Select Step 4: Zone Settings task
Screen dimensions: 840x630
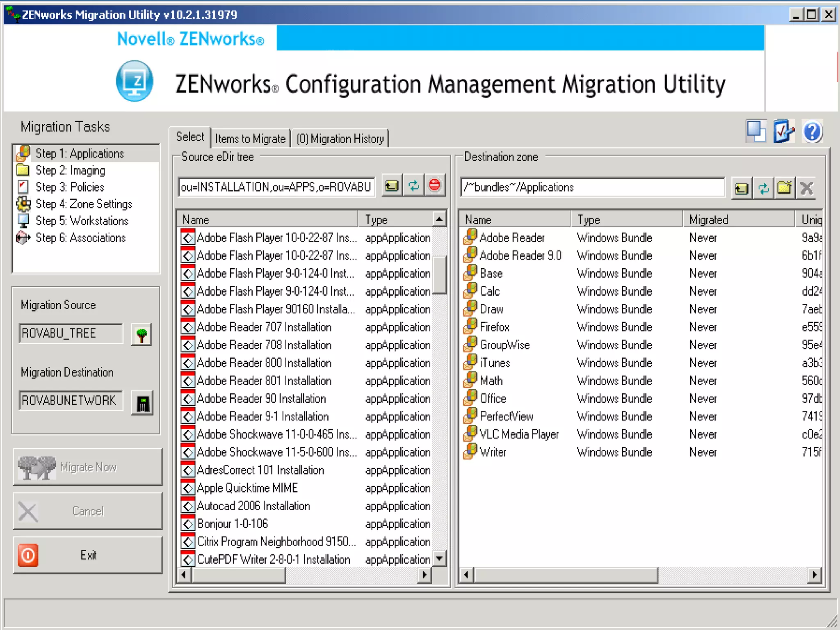point(86,204)
